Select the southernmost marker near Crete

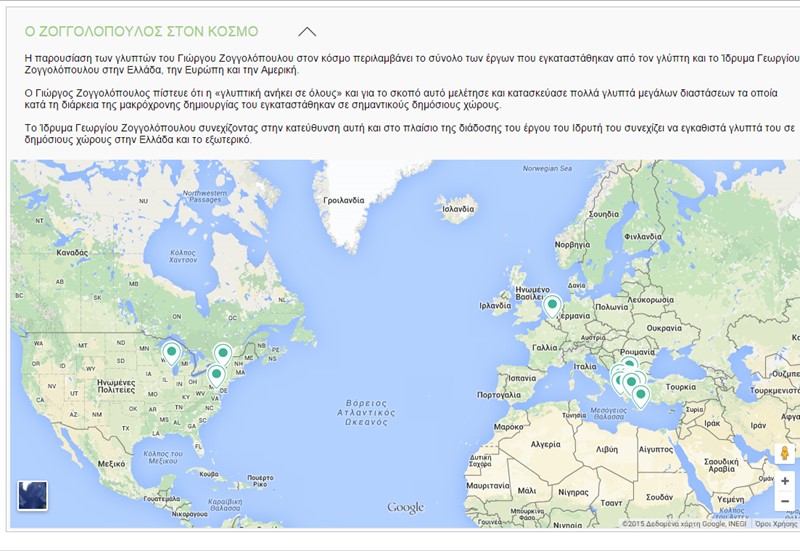[x=641, y=395]
